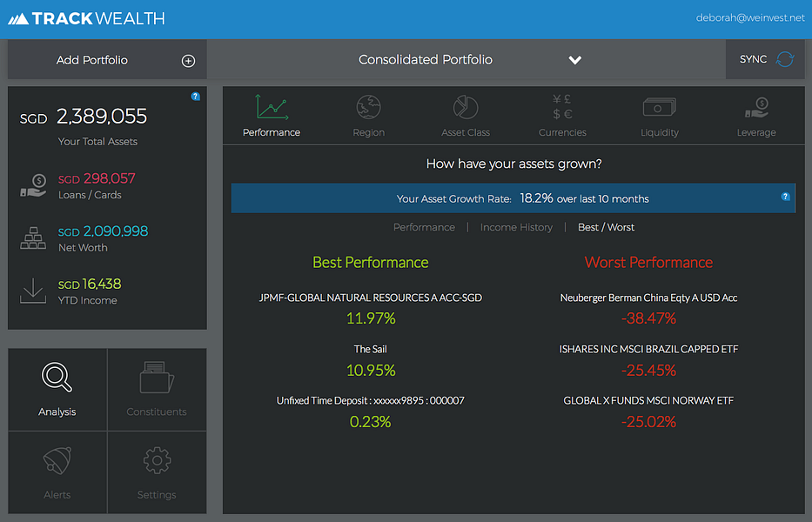Click the Analysis label
This screenshot has width=812, height=522.
(57, 412)
